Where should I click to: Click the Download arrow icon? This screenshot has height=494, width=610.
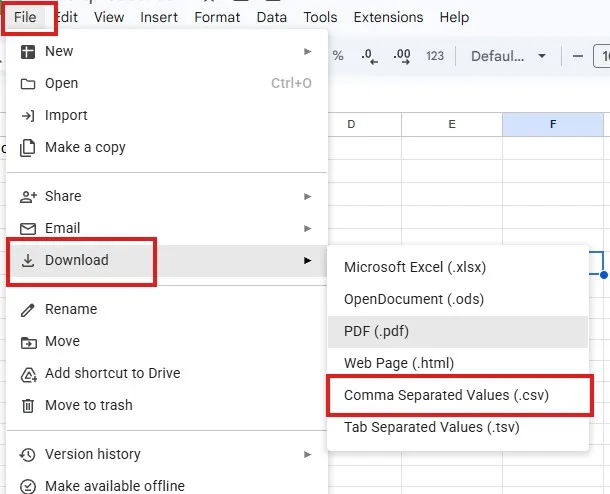28,261
